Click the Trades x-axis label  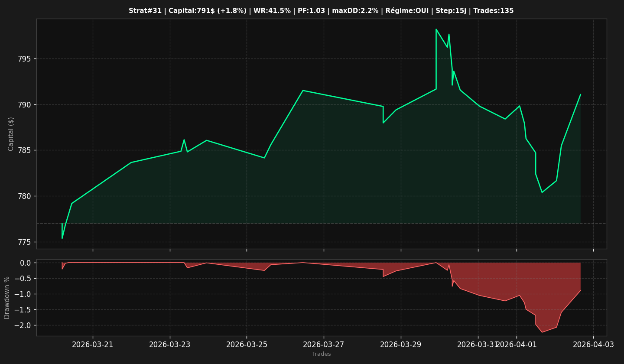pyautogui.click(x=322, y=354)
